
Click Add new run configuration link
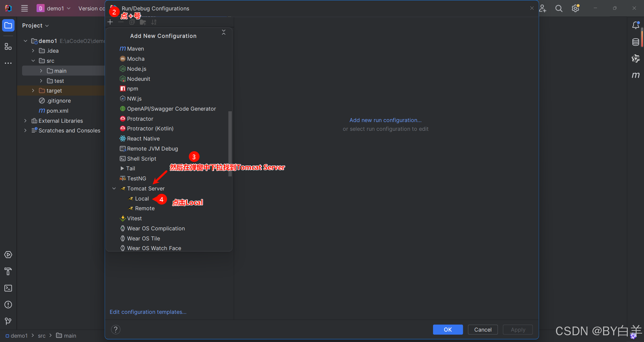(385, 120)
